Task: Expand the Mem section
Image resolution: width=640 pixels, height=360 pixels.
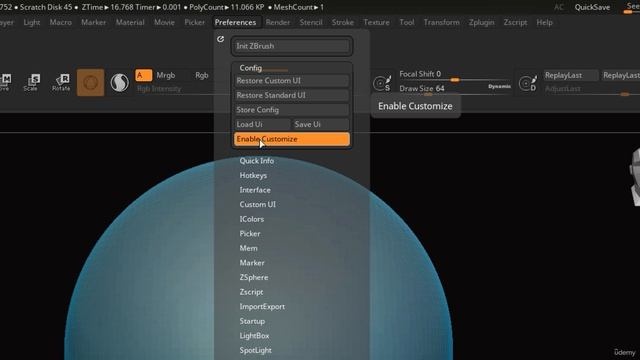Action: (x=249, y=248)
